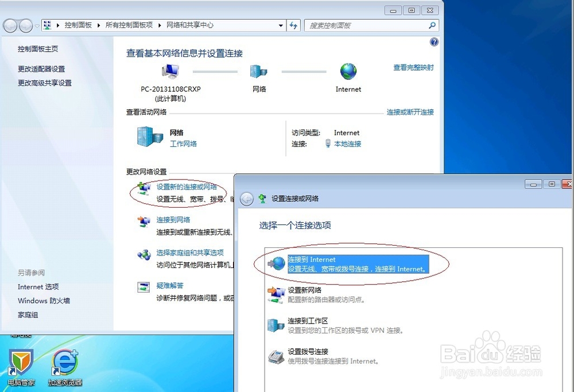Select 所有控制面板项 in the breadcrumb
This screenshot has width=574, height=392.
pyautogui.click(x=130, y=25)
